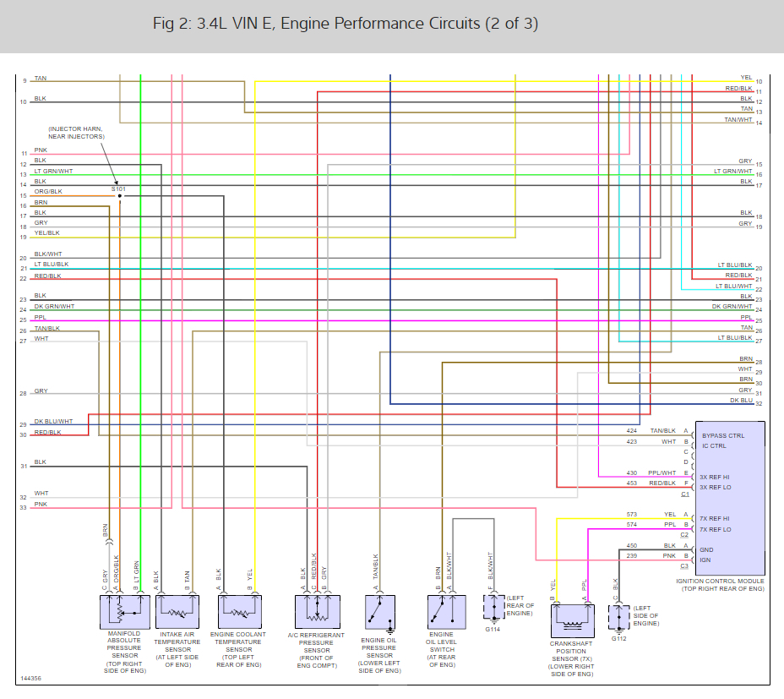Image resolution: width=784 pixels, height=699 pixels.
Task: Click circuit number 573
Action: (x=631, y=515)
